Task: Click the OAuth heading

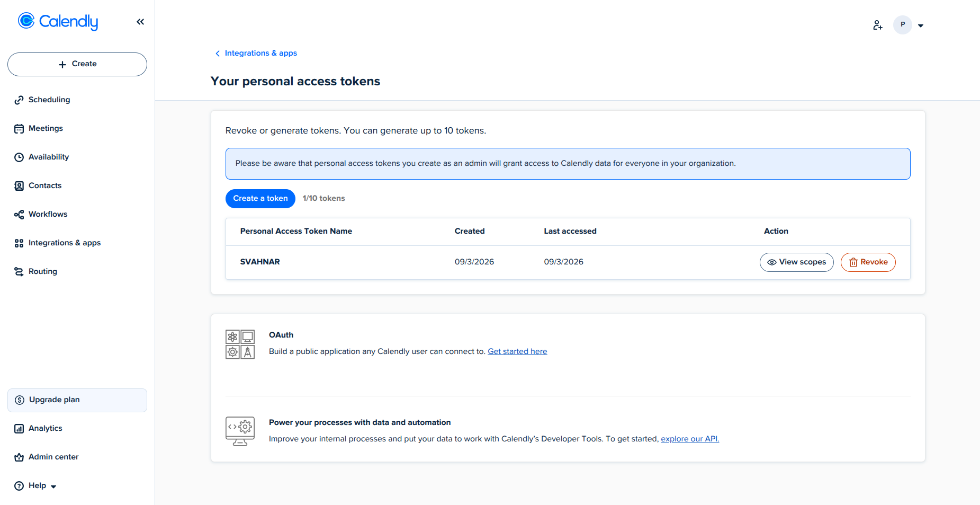Action: pos(281,335)
